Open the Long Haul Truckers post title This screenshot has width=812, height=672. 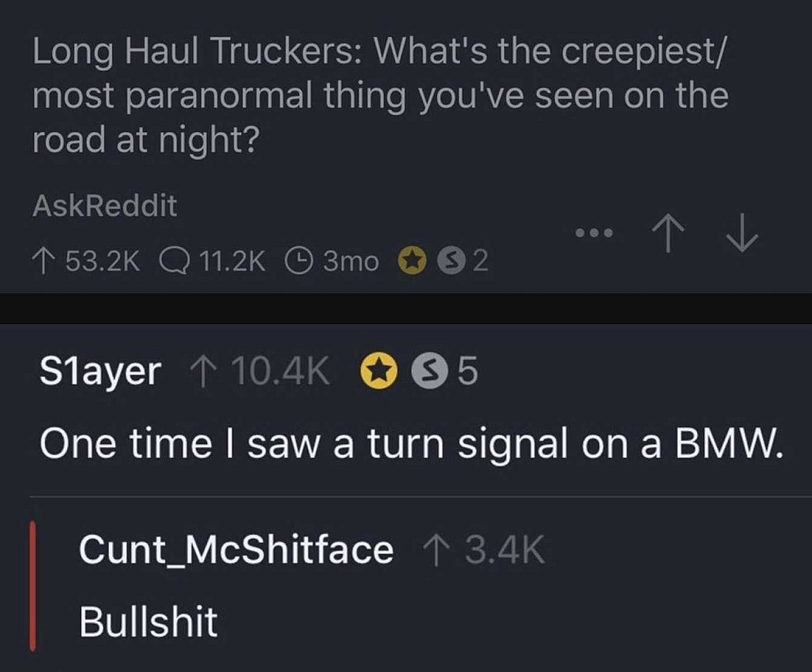click(380, 96)
